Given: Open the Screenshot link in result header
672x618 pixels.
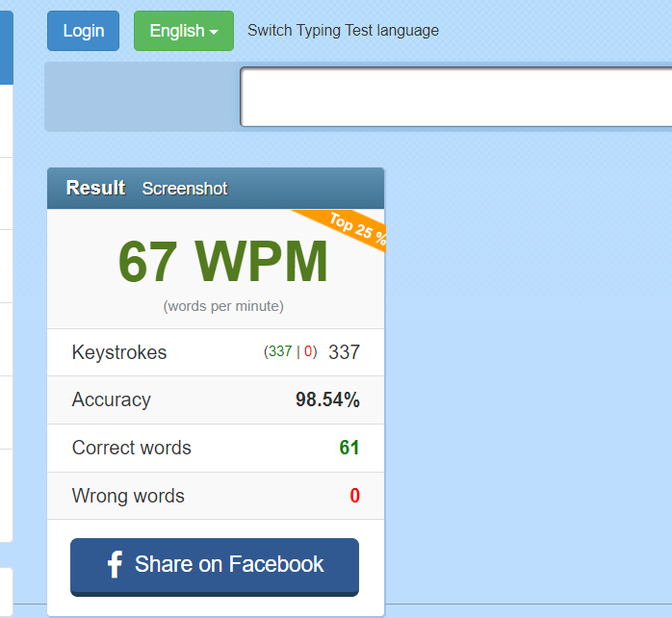Looking at the screenshot, I should [x=185, y=189].
